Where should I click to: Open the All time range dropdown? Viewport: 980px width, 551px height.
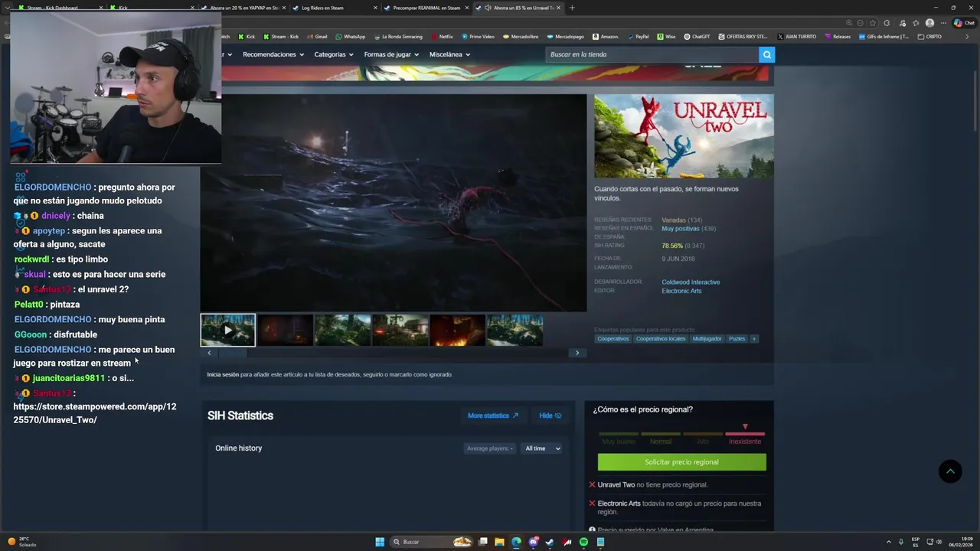click(x=543, y=448)
